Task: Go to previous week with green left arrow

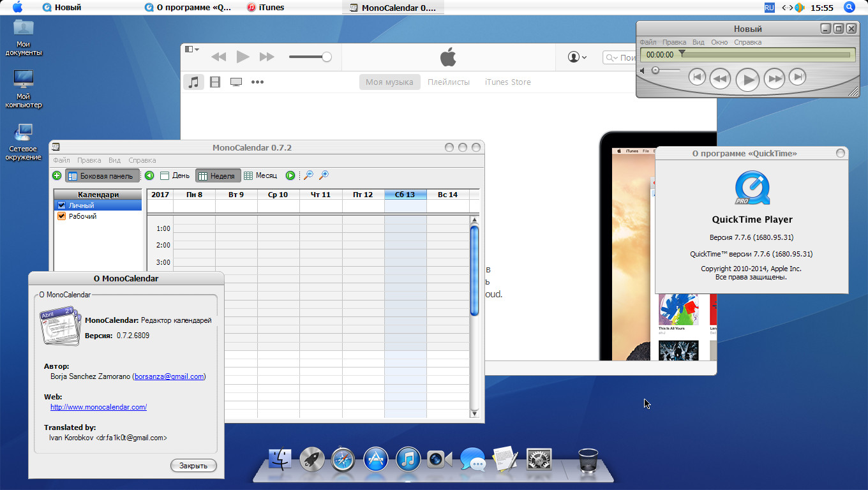Action: 149,175
